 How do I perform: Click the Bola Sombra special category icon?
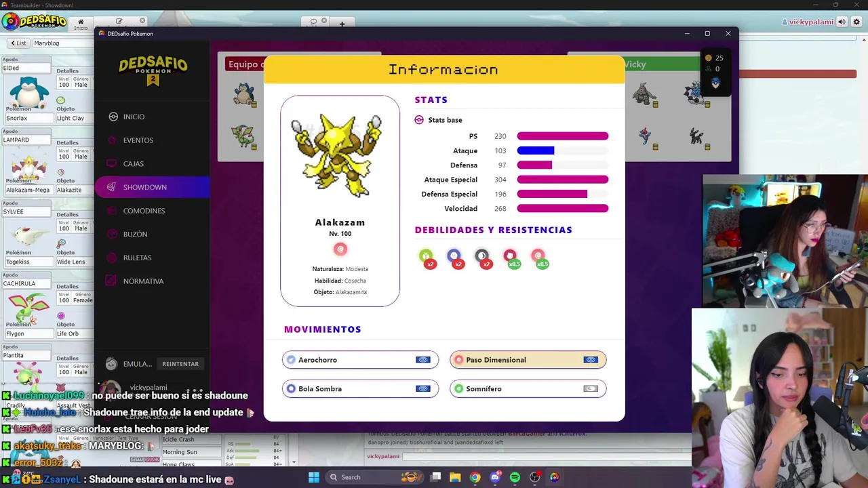tap(423, 389)
